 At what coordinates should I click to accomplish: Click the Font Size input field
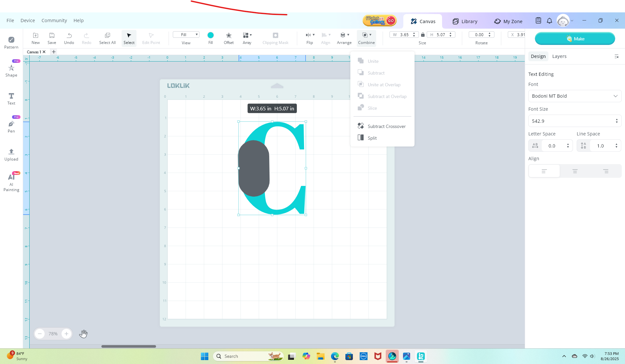tap(571, 121)
